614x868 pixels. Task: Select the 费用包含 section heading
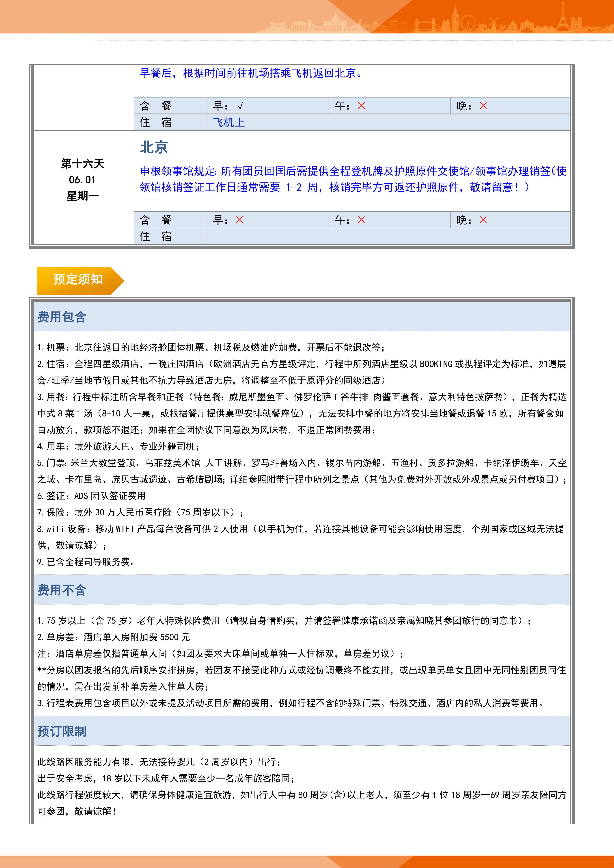(x=62, y=317)
